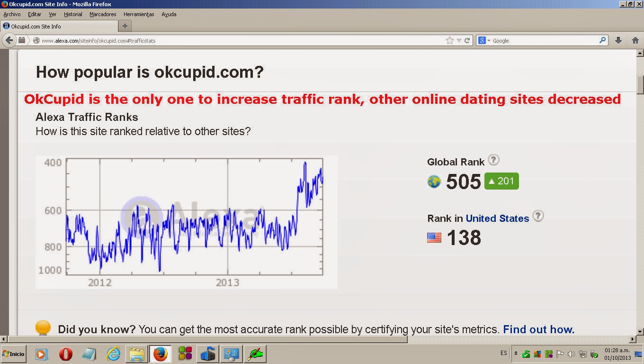The height and width of the screenshot is (364, 644).
Task: Click the 'Alexa Traffic Ranks' subheading
Action: 87,117
